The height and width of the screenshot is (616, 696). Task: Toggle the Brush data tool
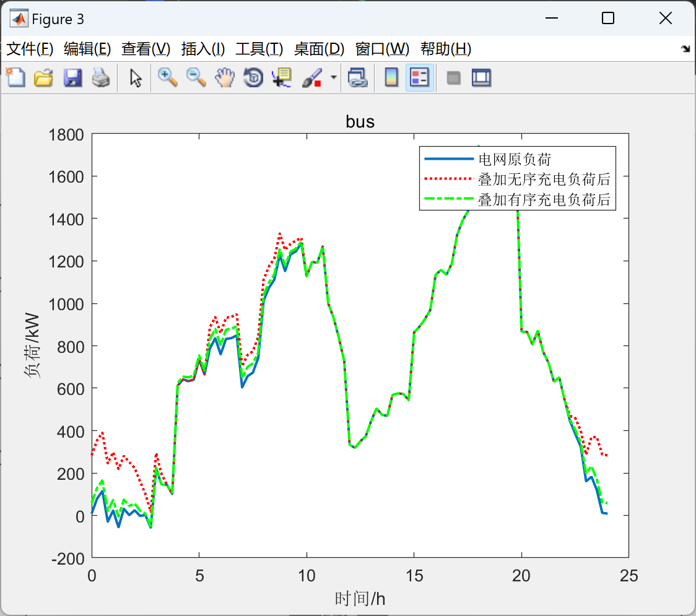[312, 77]
